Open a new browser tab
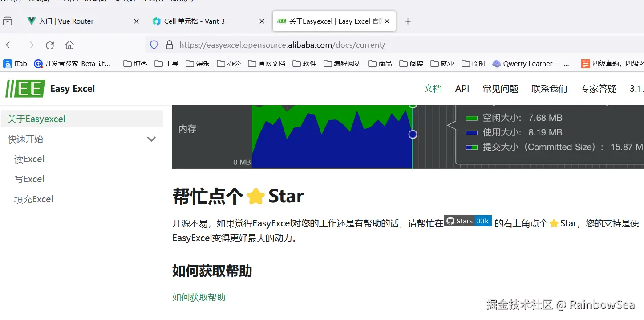The image size is (644, 320). coord(408,21)
